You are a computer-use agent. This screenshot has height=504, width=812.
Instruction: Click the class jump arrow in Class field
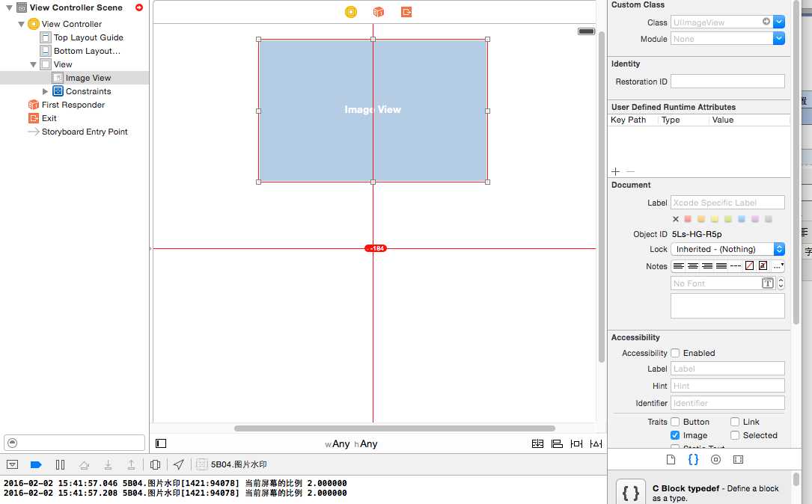pos(766,21)
